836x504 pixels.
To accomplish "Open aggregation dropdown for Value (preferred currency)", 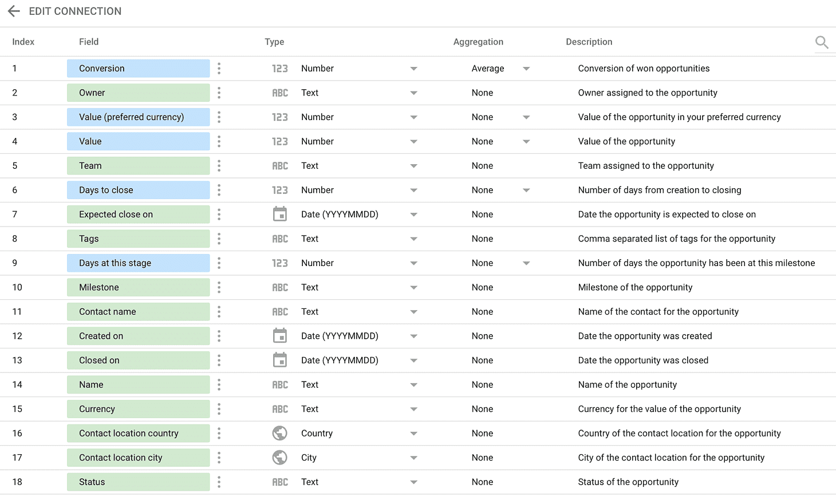I will pos(526,117).
